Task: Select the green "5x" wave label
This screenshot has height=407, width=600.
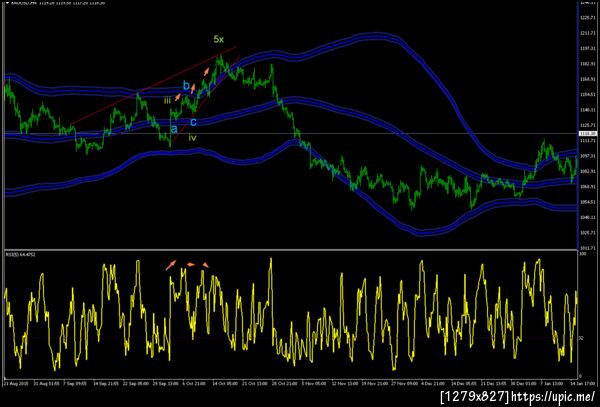Action: [x=218, y=39]
